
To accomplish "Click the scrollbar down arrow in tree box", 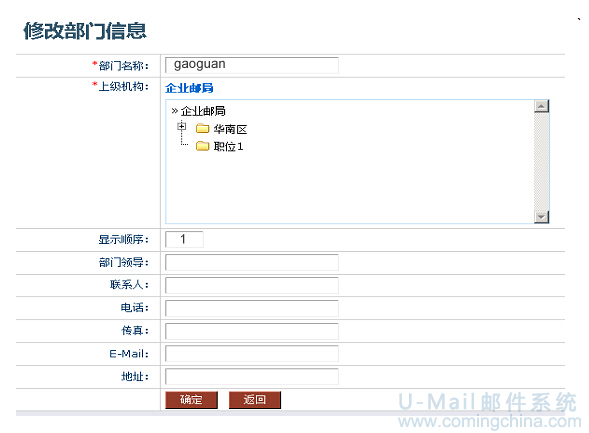I will click(541, 217).
